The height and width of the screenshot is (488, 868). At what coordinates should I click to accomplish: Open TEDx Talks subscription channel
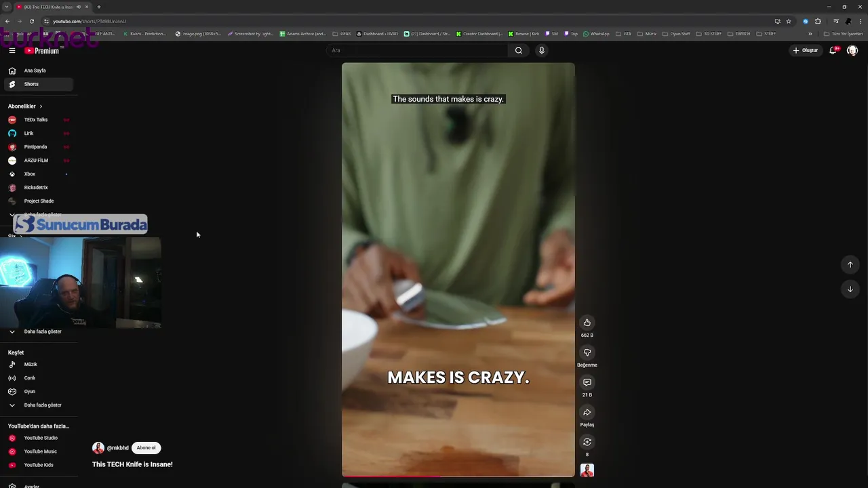pos(37,120)
